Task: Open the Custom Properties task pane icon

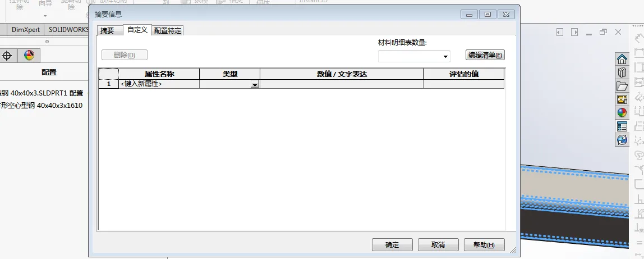Action: tap(622, 126)
